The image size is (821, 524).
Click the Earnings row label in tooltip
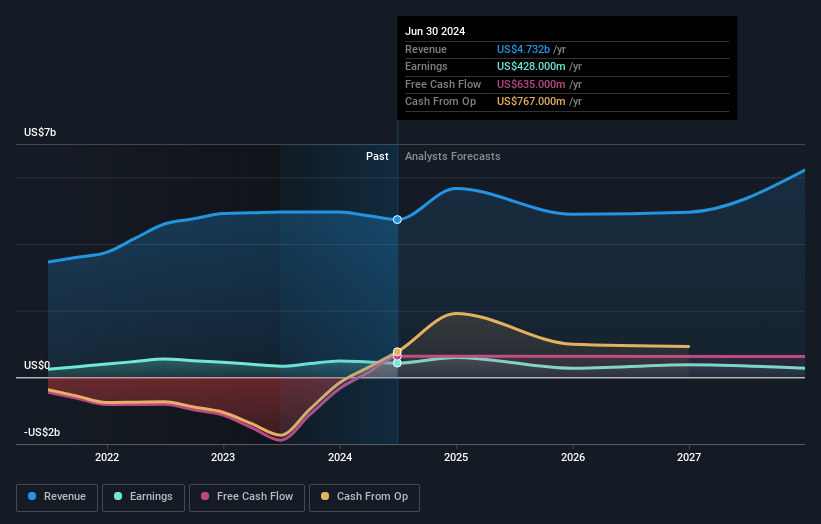click(x=426, y=66)
